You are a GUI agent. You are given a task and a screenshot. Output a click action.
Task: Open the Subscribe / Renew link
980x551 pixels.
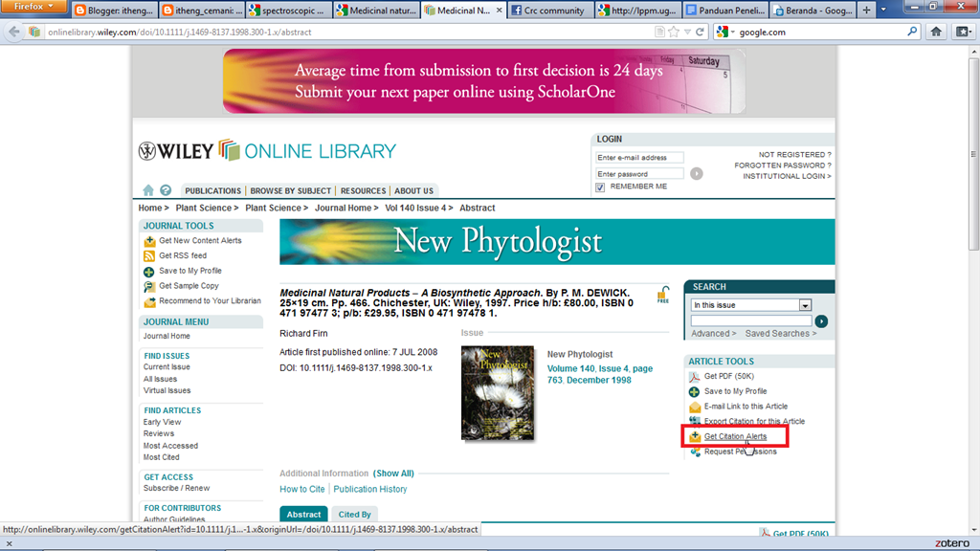[x=176, y=489]
